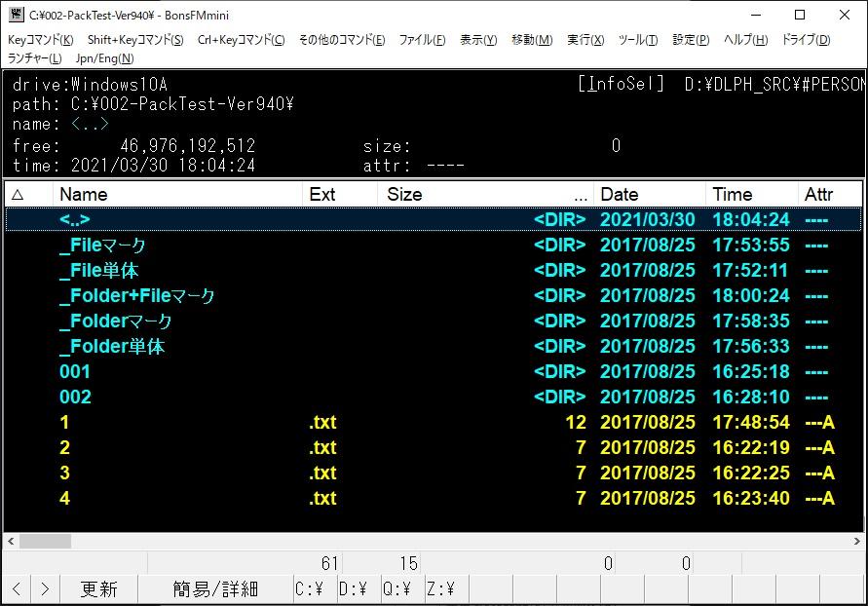Switch to drive Z: button

tap(439, 588)
